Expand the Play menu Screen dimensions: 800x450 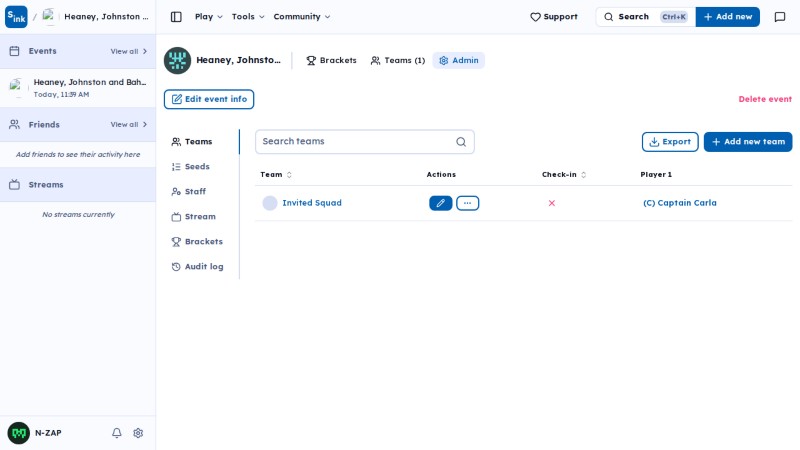209,17
